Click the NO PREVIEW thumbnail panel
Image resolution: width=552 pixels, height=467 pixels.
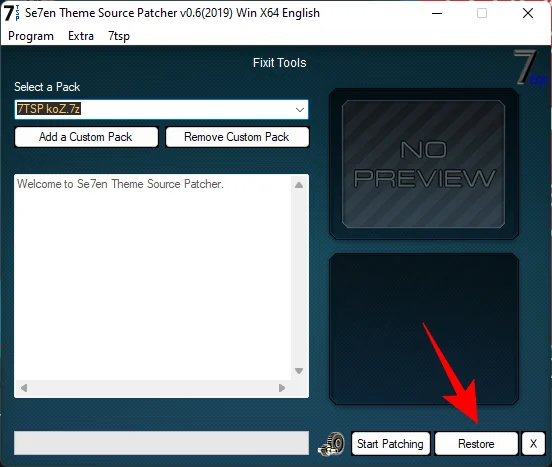click(x=424, y=164)
